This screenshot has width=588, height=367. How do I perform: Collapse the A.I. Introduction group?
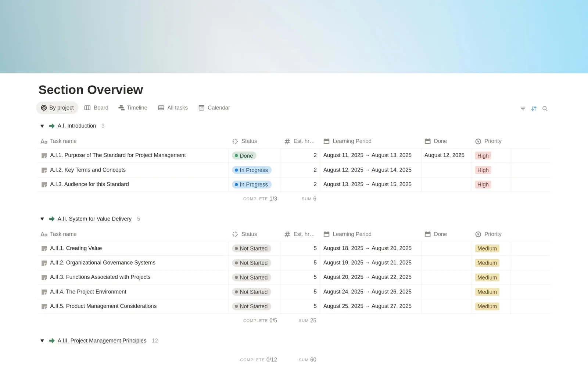[x=42, y=126]
